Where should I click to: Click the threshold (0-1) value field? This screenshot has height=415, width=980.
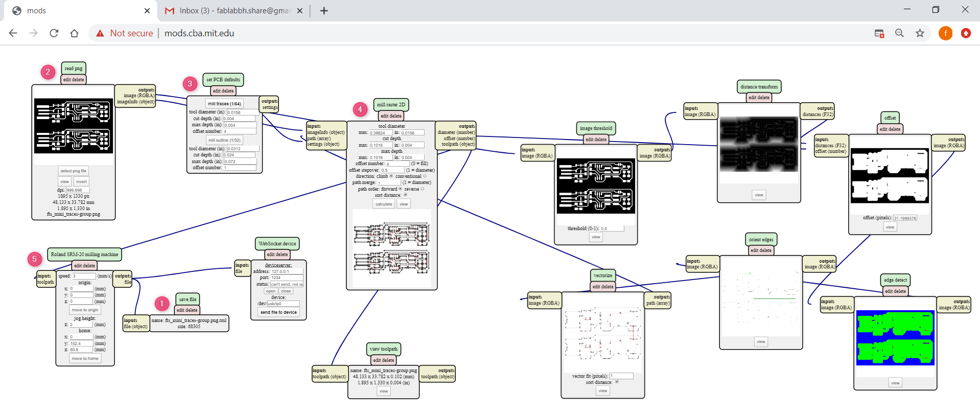(612, 228)
